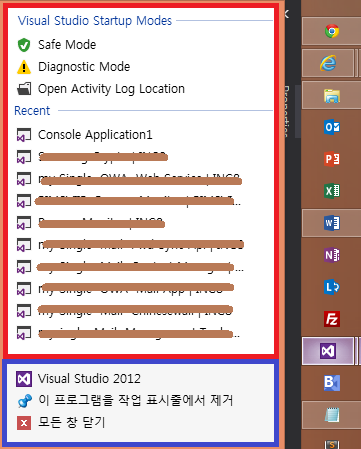Image resolution: width=361 pixels, height=449 pixels.
Task: Launch Visual Studio 2012 from jump list
Action: coord(89,379)
